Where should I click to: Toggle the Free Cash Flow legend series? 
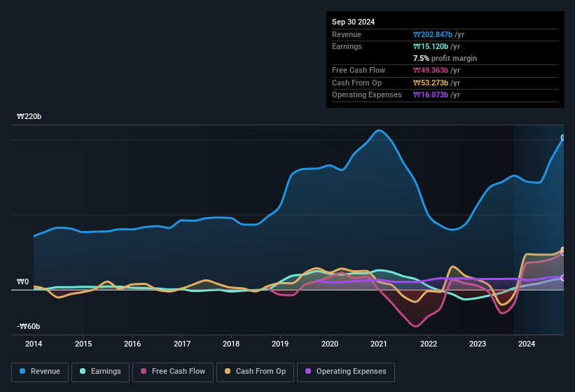pyautogui.click(x=173, y=372)
